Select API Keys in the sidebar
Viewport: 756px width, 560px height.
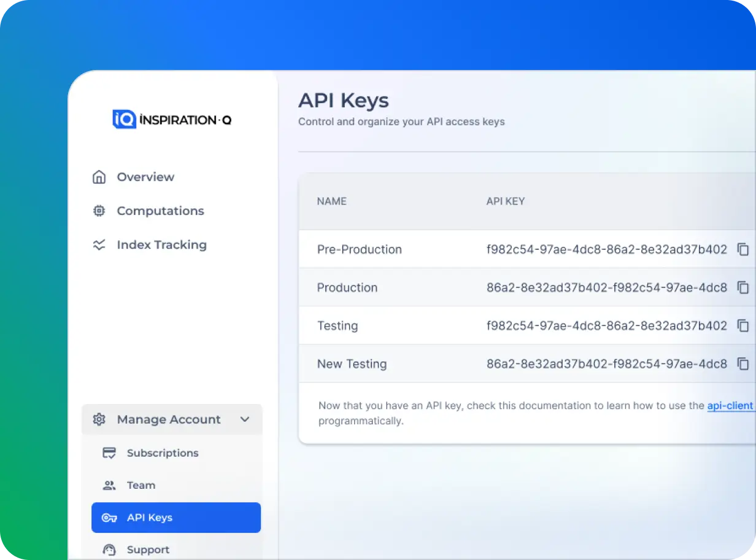click(x=176, y=518)
